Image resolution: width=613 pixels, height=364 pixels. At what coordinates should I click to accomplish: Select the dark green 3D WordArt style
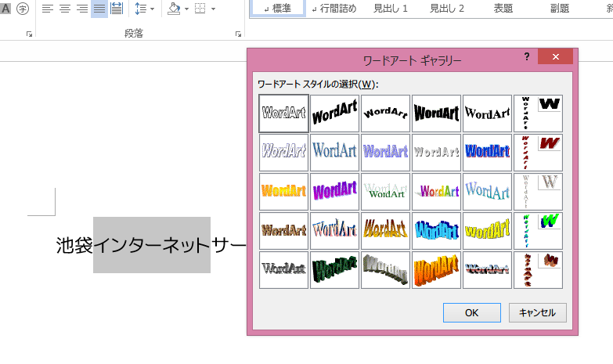(x=334, y=270)
